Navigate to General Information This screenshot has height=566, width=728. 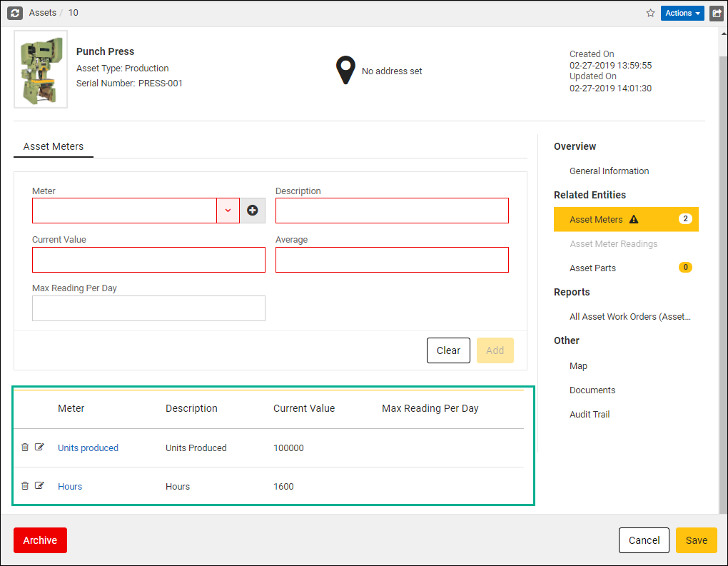coord(609,171)
